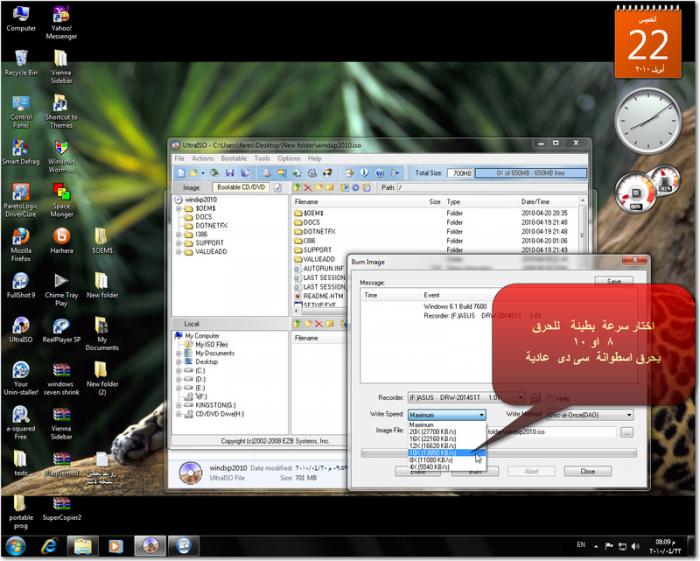
Task: Click the Mount to virtual drive toolbar icon
Action: tap(312, 173)
